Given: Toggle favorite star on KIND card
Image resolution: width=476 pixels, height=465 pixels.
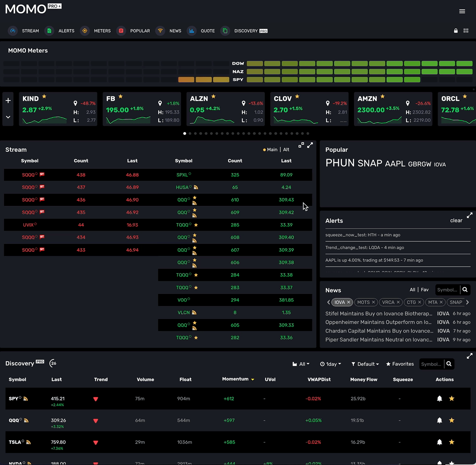Looking at the screenshot, I should 44,96.
